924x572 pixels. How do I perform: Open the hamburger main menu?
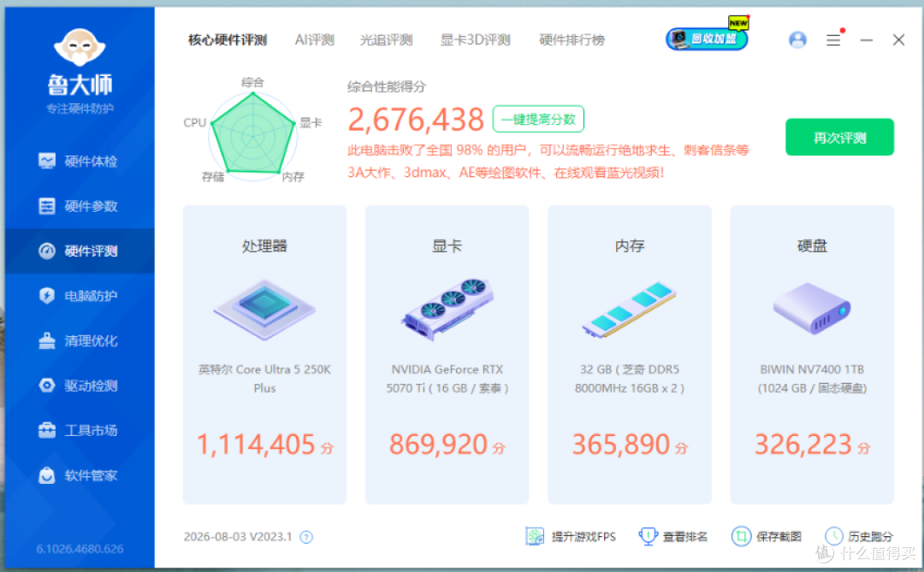click(x=833, y=40)
